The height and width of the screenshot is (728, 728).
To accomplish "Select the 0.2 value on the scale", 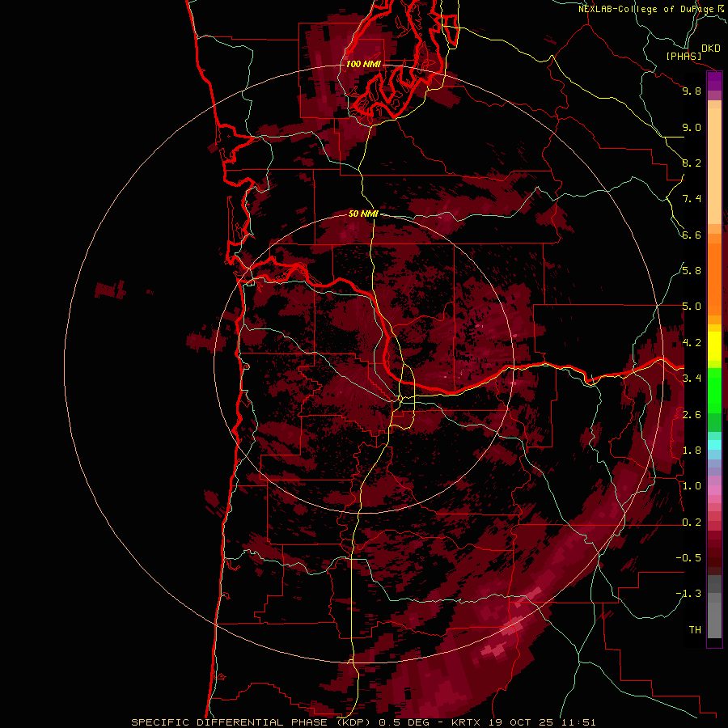I will (x=692, y=523).
